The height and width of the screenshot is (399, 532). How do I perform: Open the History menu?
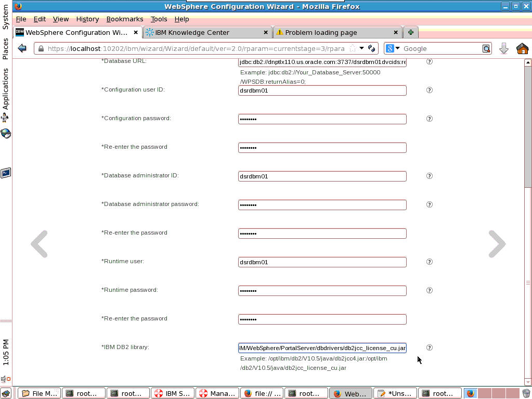click(87, 19)
